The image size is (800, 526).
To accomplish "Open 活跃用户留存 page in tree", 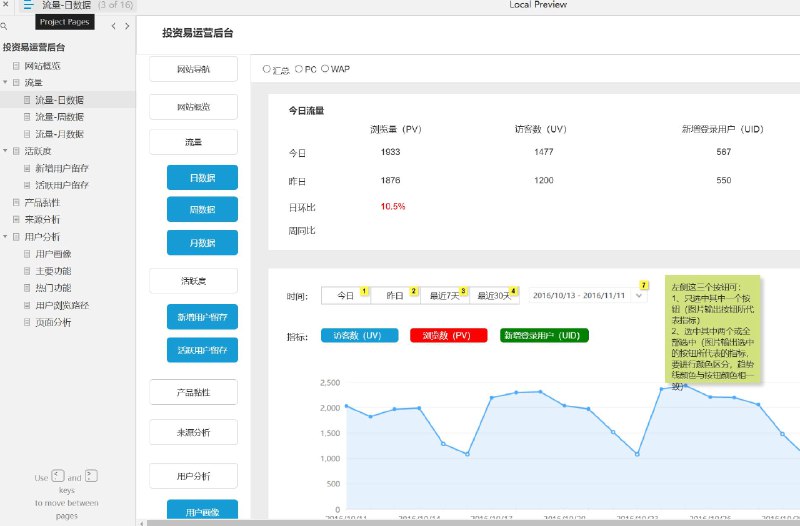I will (62, 185).
